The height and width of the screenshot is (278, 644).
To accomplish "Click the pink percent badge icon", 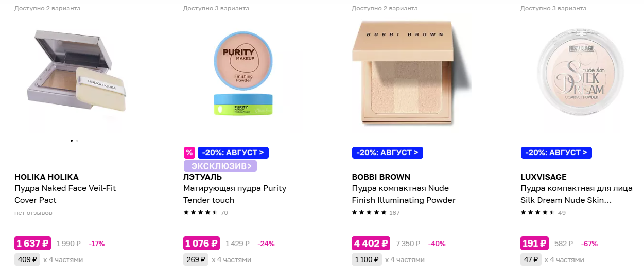I will tap(189, 153).
